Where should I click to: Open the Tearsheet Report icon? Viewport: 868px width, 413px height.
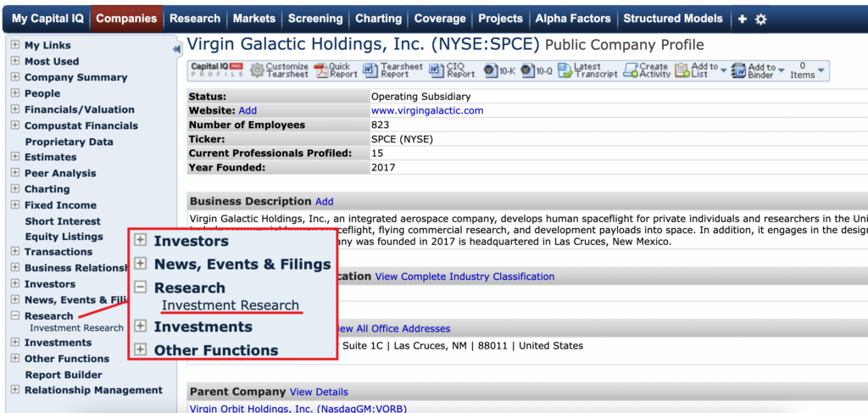point(370,70)
